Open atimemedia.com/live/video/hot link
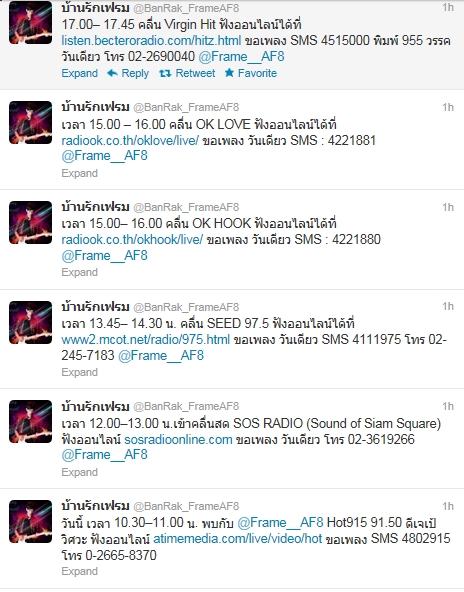This screenshot has height=592, width=464. (237, 539)
